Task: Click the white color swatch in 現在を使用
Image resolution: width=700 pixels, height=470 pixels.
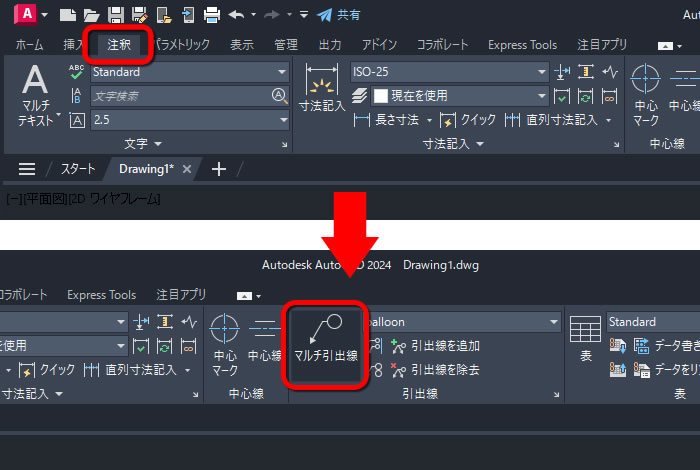Action: point(380,96)
